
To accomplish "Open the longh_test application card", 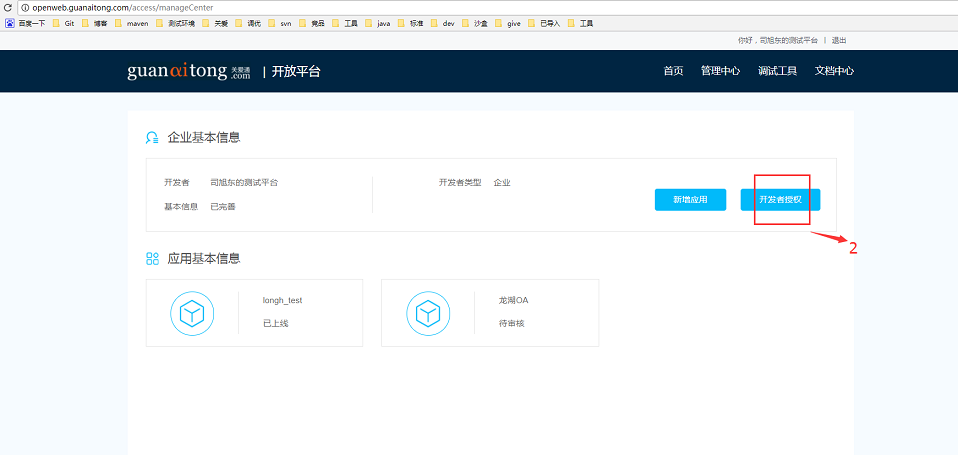I will coord(254,313).
